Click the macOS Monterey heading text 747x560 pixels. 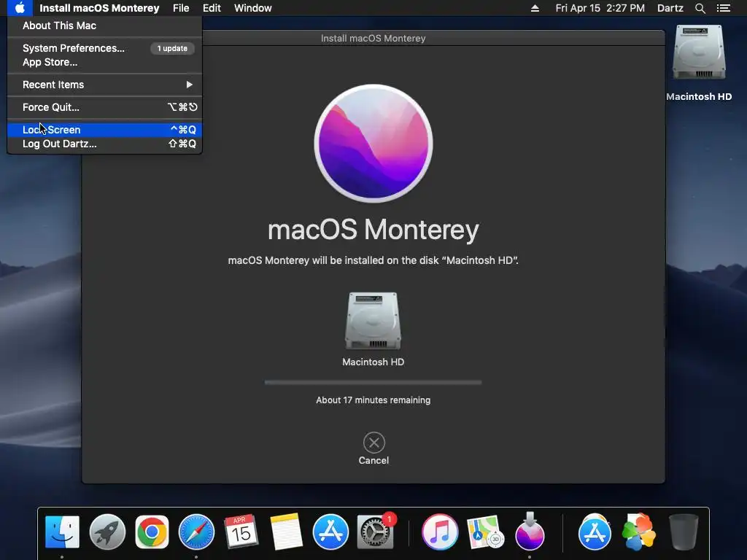pos(373,230)
